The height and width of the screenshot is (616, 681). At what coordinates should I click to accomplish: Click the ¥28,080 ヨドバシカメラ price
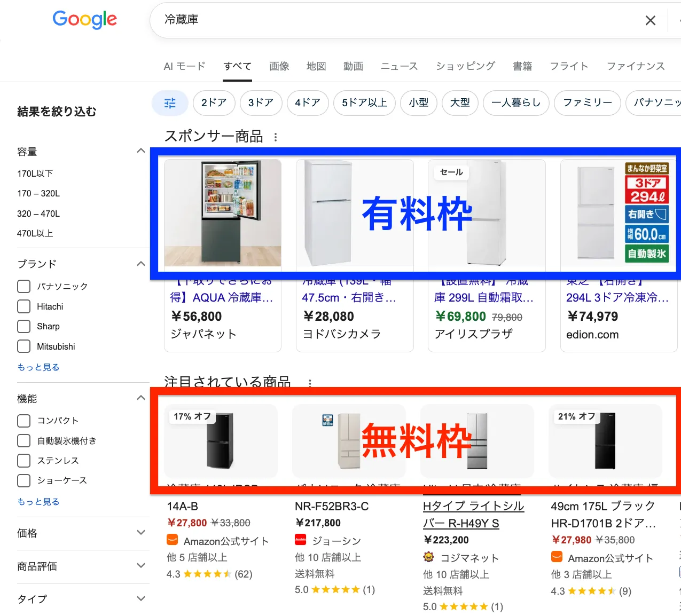(x=328, y=317)
